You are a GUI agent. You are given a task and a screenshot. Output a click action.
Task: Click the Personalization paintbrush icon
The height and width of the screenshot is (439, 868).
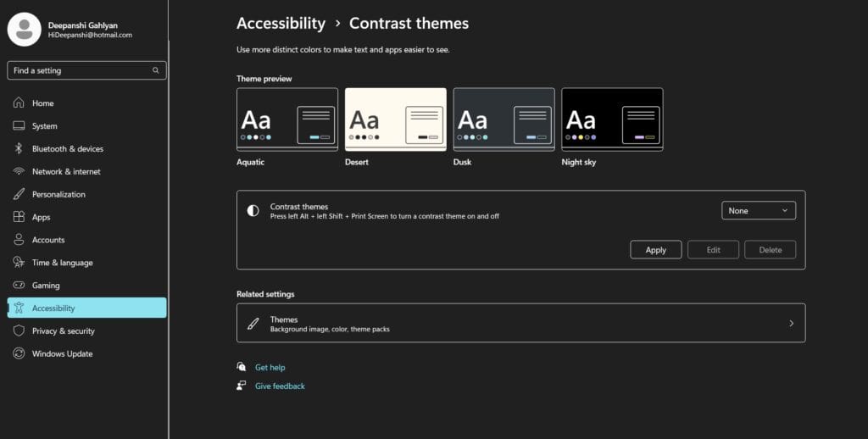(19, 195)
